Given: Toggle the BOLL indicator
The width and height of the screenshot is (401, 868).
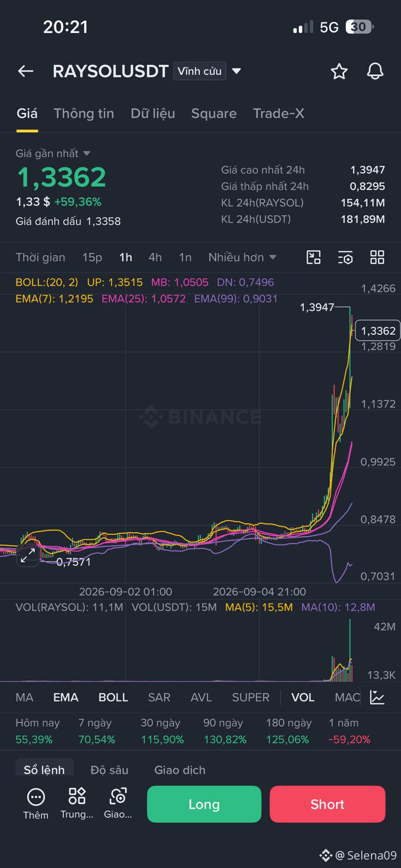Looking at the screenshot, I should pyautogui.click(x=113, y=697).
